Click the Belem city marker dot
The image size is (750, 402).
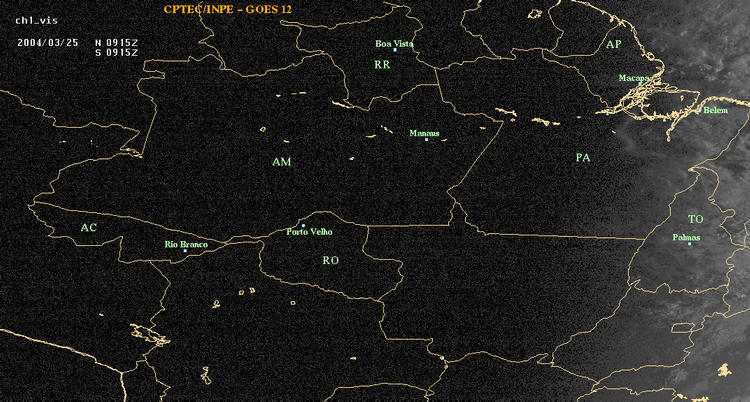[x=700, y=110]
